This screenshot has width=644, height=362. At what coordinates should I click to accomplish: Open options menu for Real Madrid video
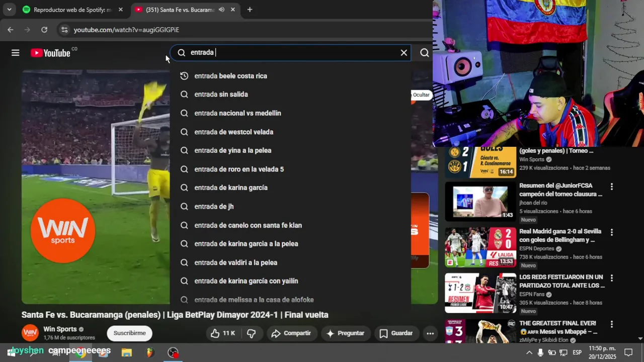click(x=611, y=232)
